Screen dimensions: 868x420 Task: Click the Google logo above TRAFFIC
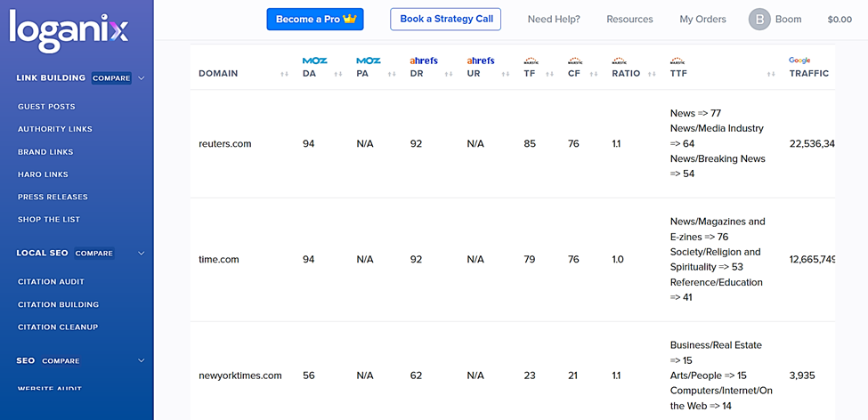tap(800, 61)
